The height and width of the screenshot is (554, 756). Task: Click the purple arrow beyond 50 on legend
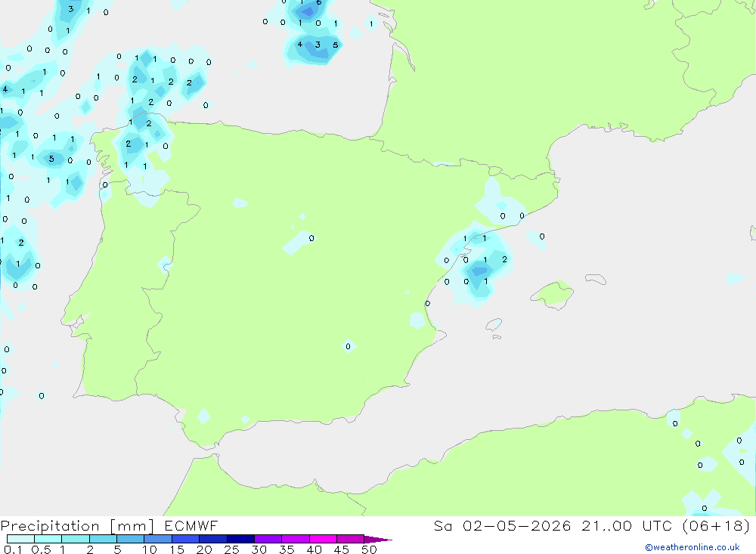378,539
